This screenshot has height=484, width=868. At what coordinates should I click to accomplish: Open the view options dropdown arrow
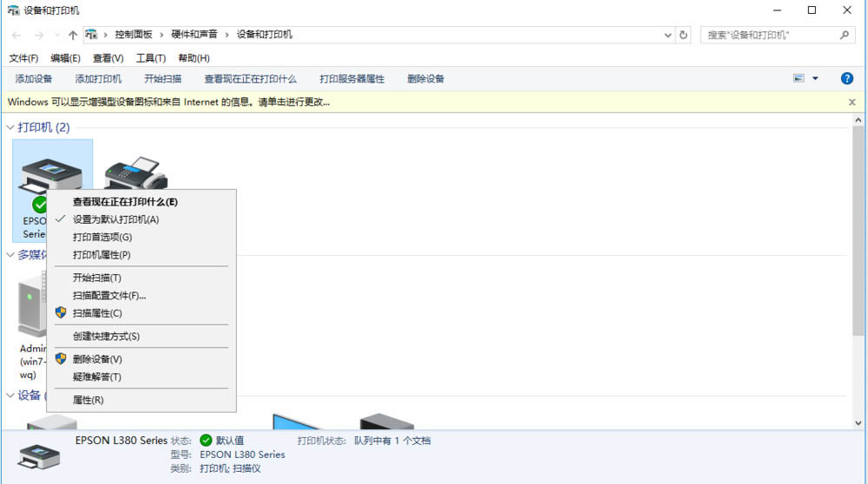[x=815, y=79]
